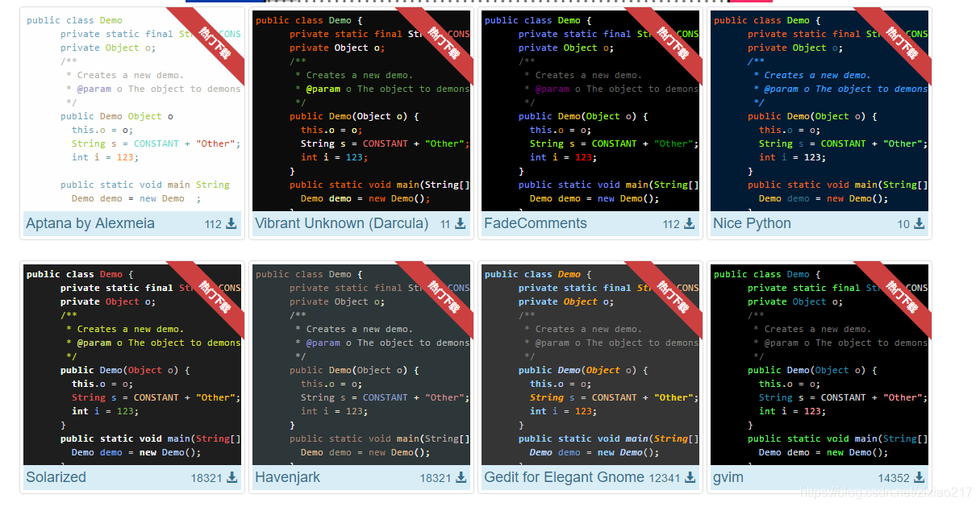Image resolution: width=980 pixels, height=507 pixels.
Task: Click the red ribbon on FadeComments card
Action: pyautogui.click(x=672, y=42)
